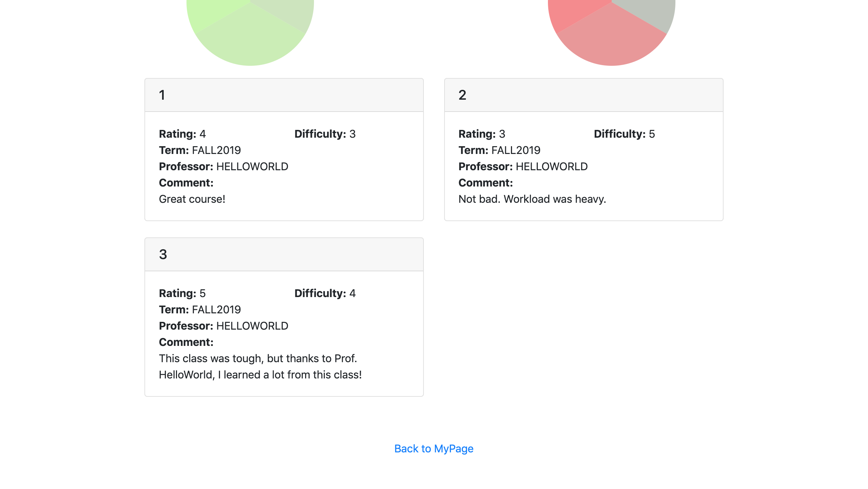Click Professor HELLOWORLD in review 3
This screenshot has width=868, height=489.
[x=252, y=326]
